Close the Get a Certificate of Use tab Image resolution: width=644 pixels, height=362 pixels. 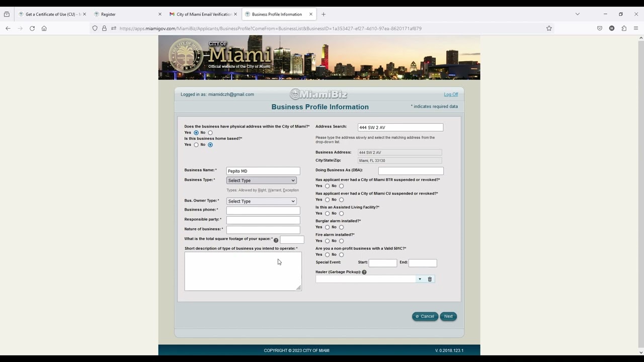[x=85, y=14]
